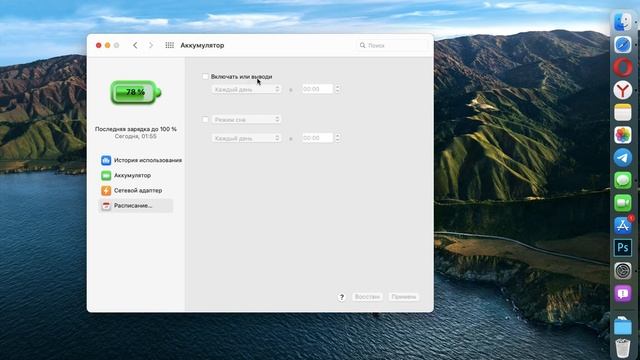This screenshot has width=640, height=360.
Task: Launch Photoshop from the dock
Action: (623, 248)
